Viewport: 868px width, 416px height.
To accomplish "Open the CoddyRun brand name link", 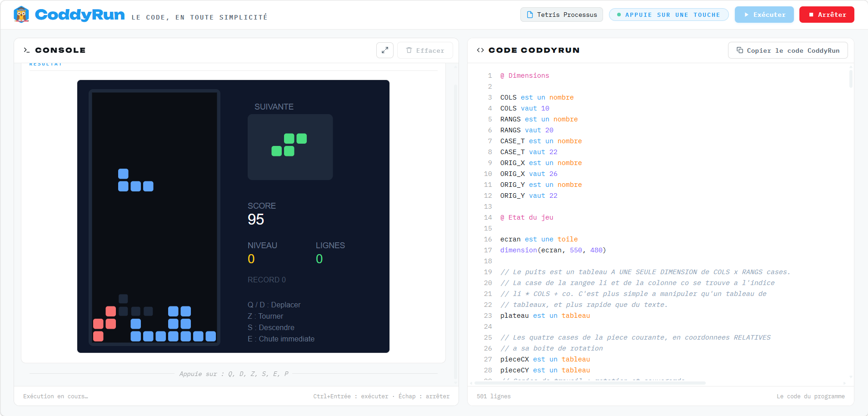I will [x=80, y=15].
